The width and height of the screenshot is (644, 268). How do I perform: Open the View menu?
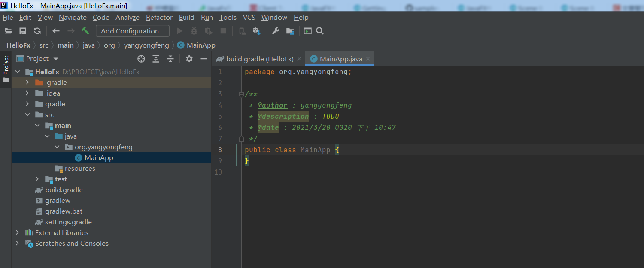[45, 17]
